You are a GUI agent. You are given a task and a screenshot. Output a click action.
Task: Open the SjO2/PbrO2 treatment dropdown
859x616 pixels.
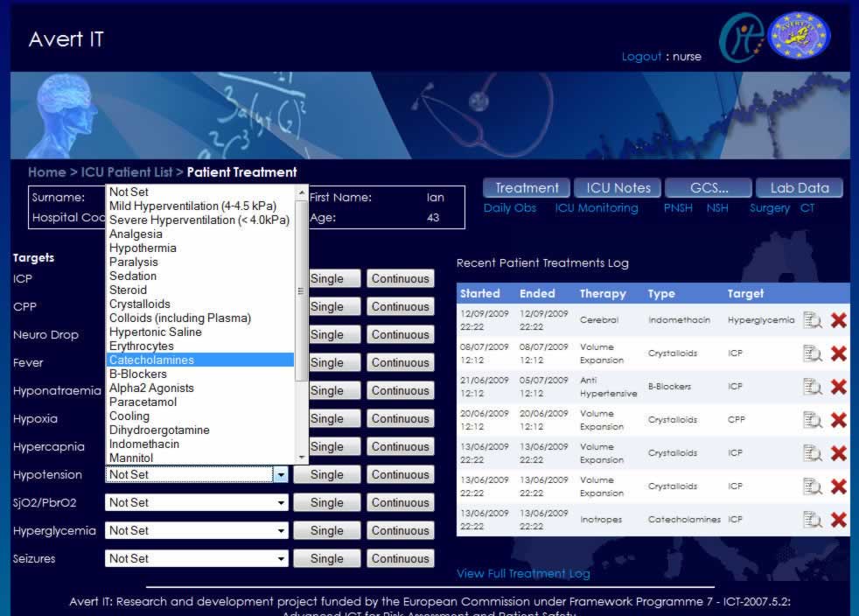pyautogui.click(x=281, y=502)
